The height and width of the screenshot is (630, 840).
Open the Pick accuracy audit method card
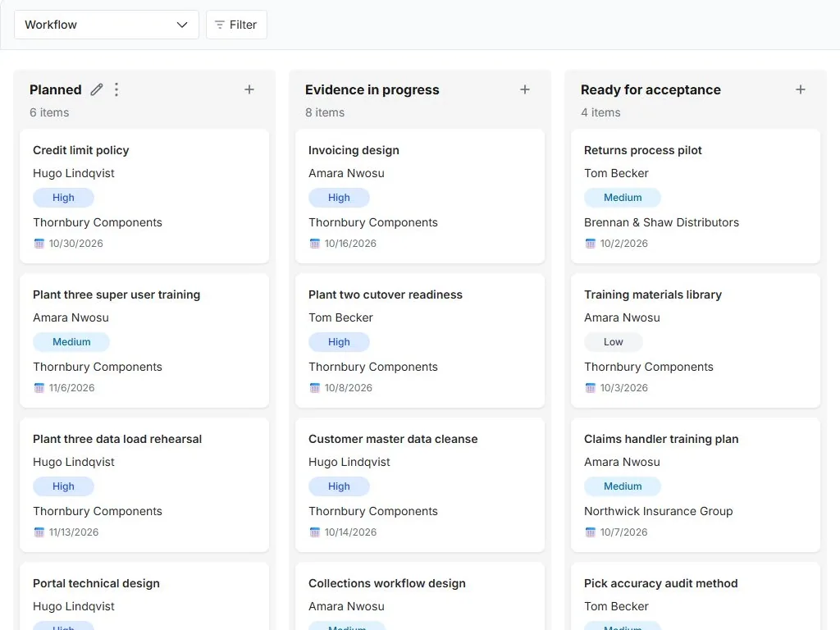[696, 596]
